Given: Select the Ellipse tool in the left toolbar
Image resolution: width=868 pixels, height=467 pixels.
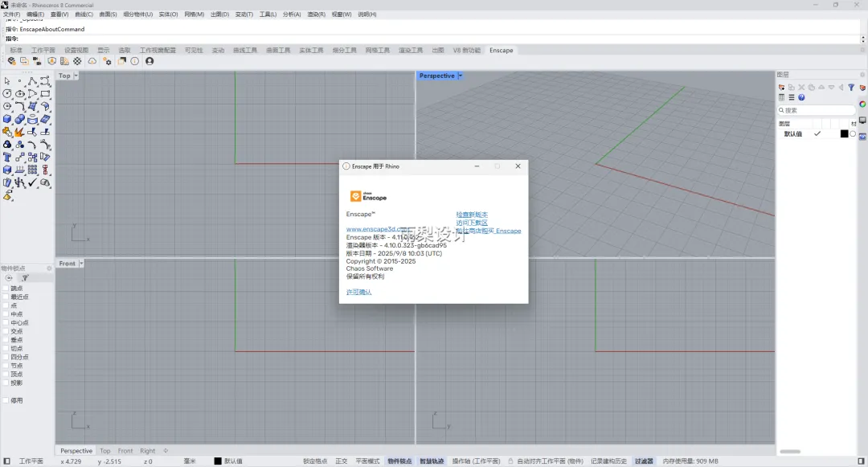Looking at the screenshot, I should 20,94.
